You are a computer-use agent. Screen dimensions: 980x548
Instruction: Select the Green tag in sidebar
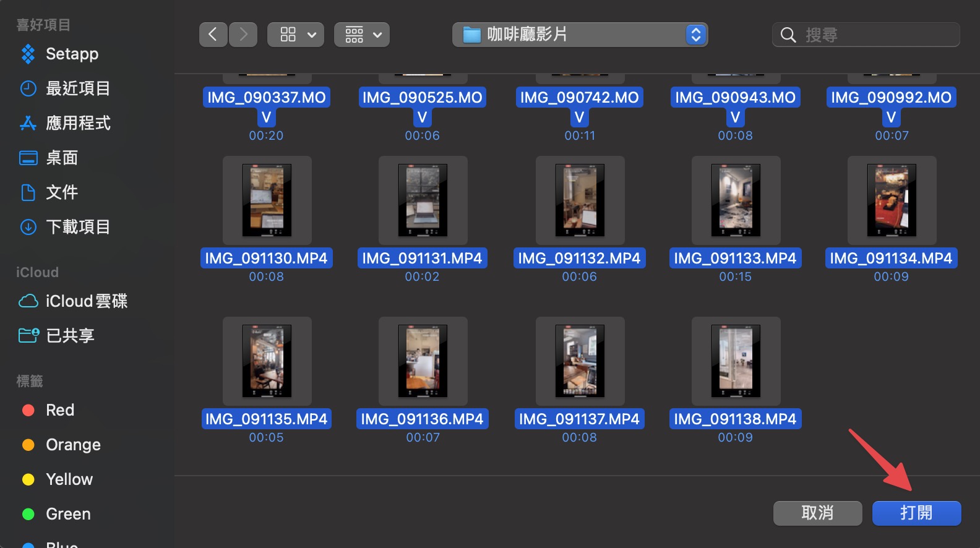click(x=56, y=514)
